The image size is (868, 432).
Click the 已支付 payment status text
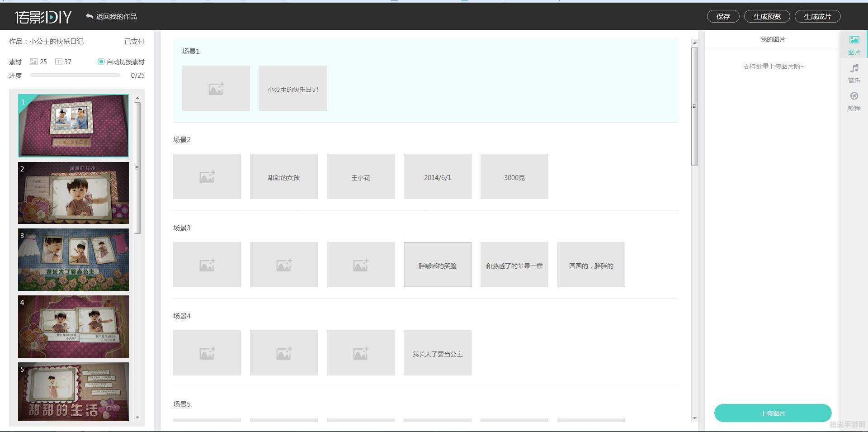click(134, 41)
